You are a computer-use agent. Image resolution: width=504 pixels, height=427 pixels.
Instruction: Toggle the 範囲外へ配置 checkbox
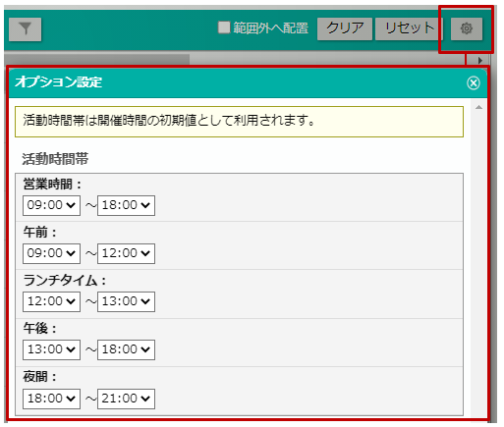224,27
